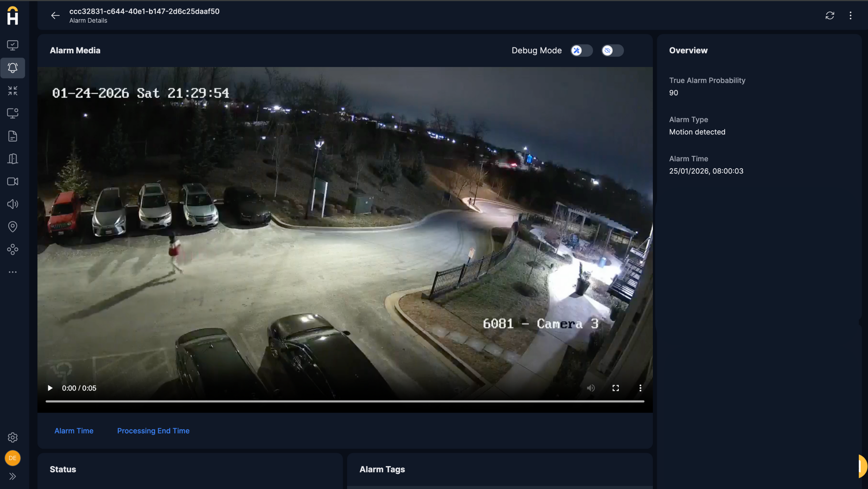Open the settings gear in sidebar
The height and width of the screenshot is (489, 868).
click(x=13, y=437)
